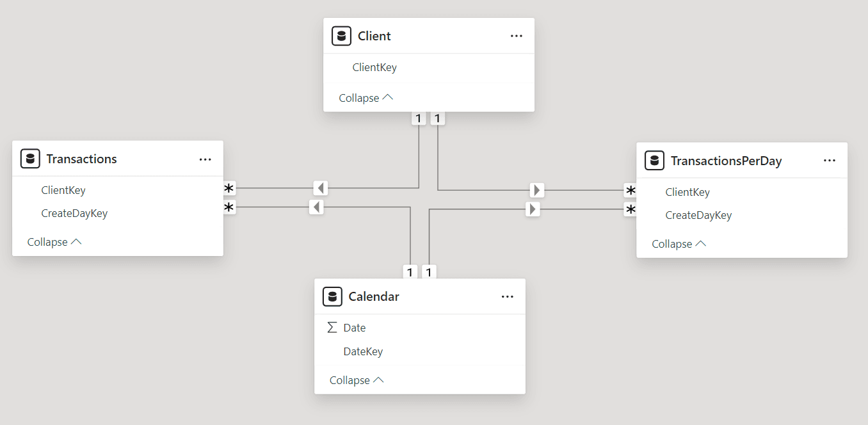The height and width of the screenshot is (425, 868).
Task: Click the sigma icon beside Date field
Action: point(332,328)
